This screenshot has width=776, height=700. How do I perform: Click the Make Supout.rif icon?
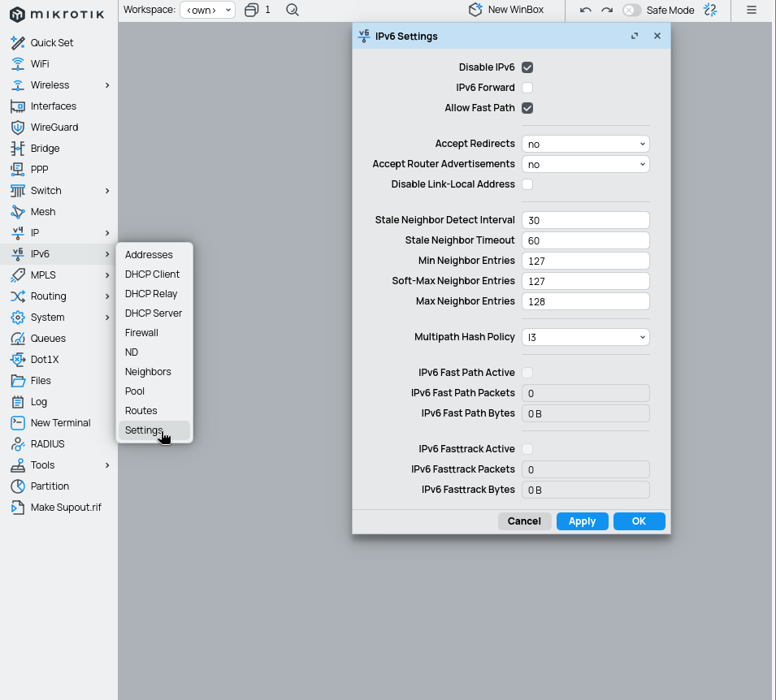point(18,508)
